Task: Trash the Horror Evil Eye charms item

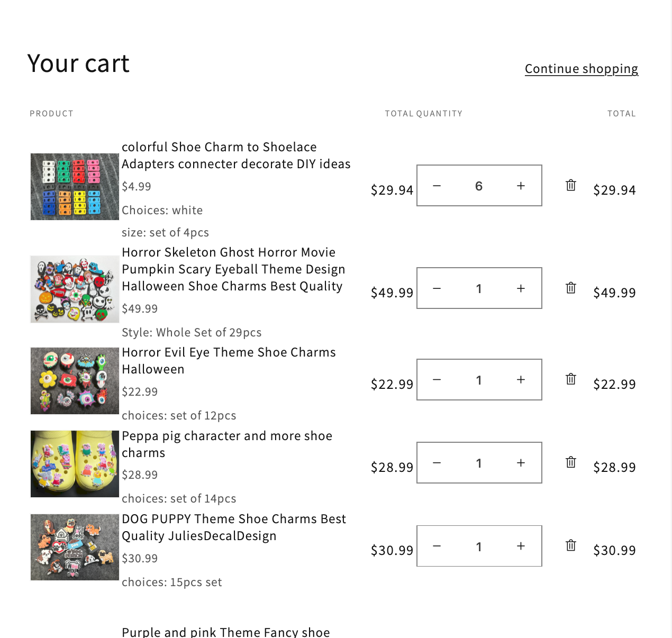Action: 570,379
